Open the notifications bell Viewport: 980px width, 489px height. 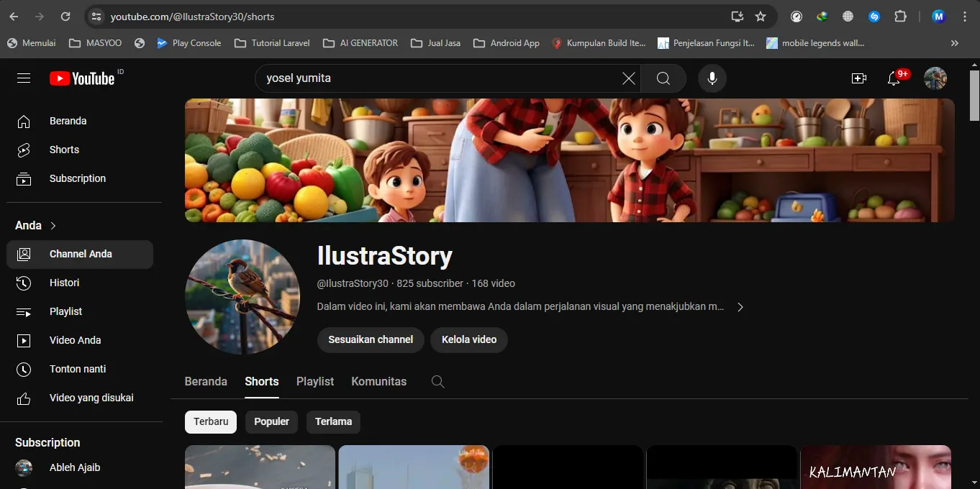pos(894,78)
